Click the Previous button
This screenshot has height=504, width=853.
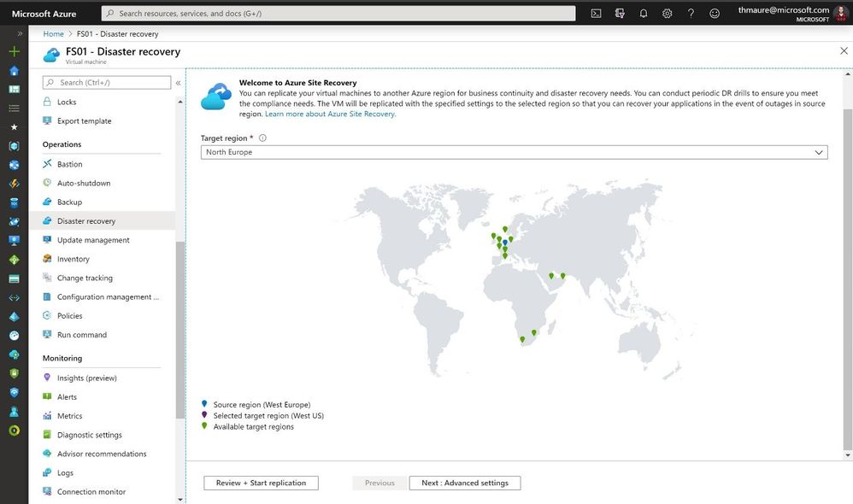pos(379,483)
